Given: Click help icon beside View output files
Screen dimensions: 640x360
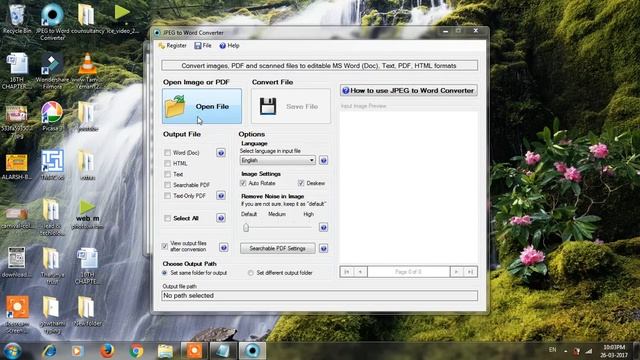Looking at the screenshot, I should coord(224,248).
